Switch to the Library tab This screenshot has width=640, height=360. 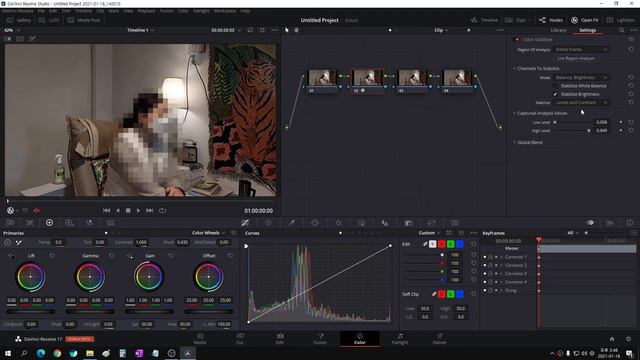coord(558,30)
